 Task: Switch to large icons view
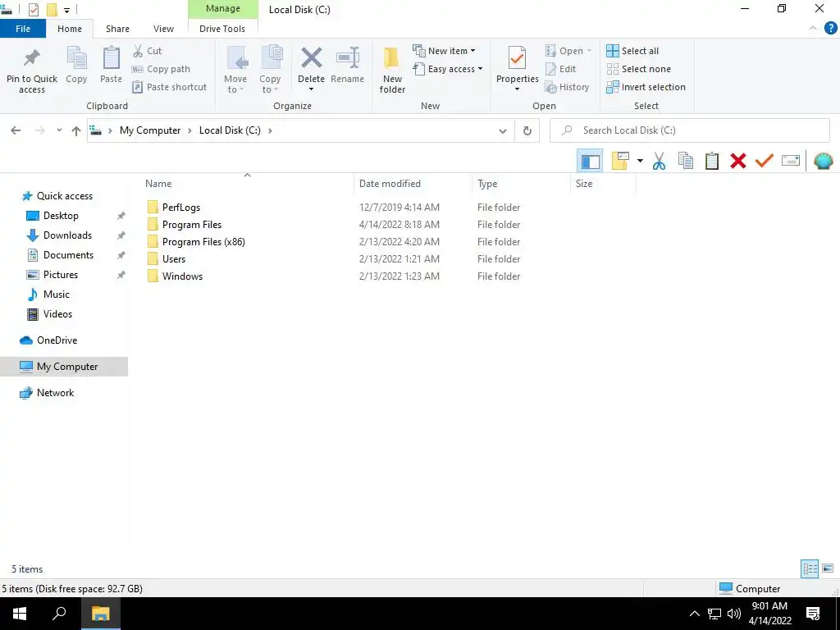828,568
